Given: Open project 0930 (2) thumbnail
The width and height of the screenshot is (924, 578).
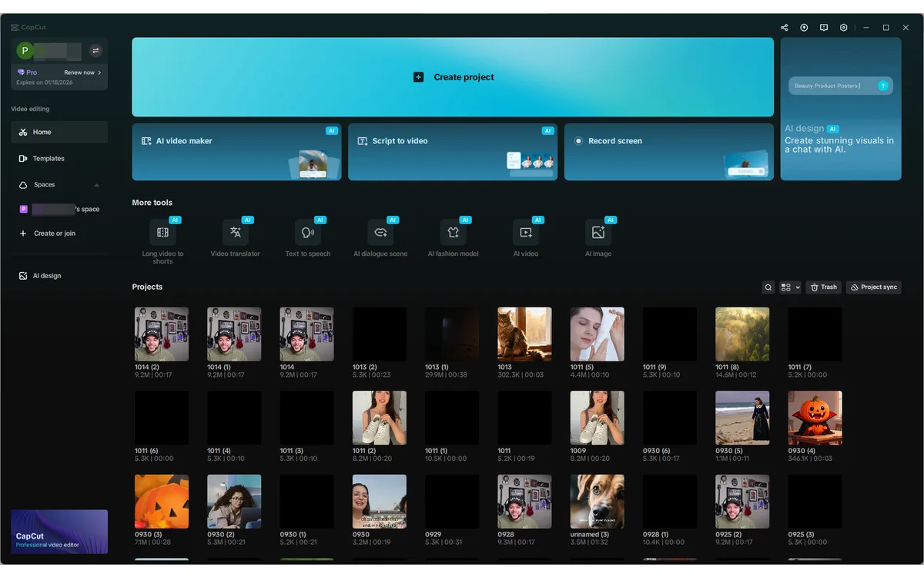Looking at the screenshot, I should pyautogui.click(x=234, y=502).
